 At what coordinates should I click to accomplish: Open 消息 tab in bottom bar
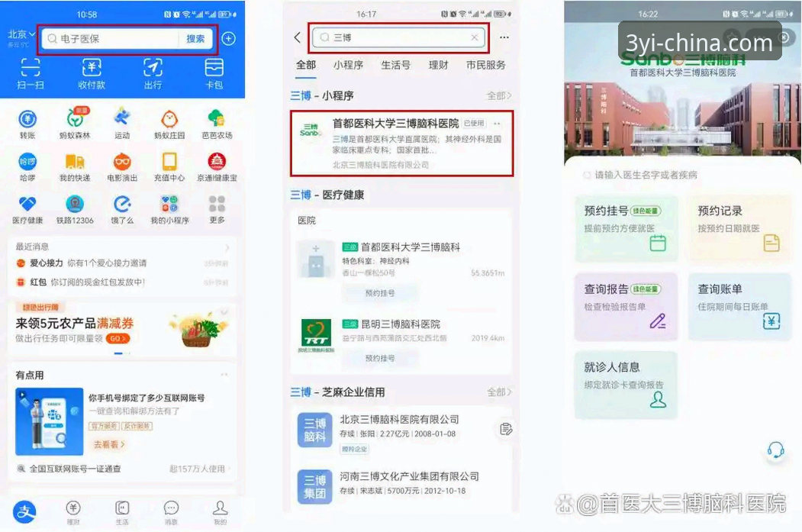pyautogui.click(x=171, y=513)
